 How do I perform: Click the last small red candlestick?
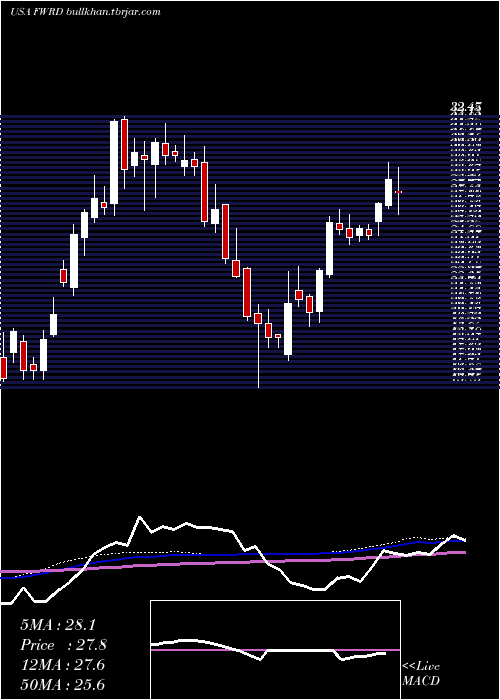click(x=399, y=192)
